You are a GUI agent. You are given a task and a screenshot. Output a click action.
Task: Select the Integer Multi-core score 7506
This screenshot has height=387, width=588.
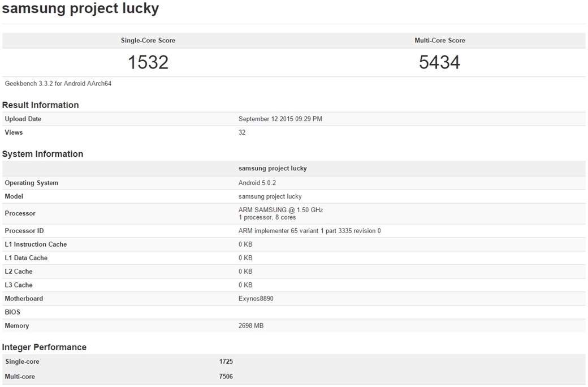(x=226, y=376)
